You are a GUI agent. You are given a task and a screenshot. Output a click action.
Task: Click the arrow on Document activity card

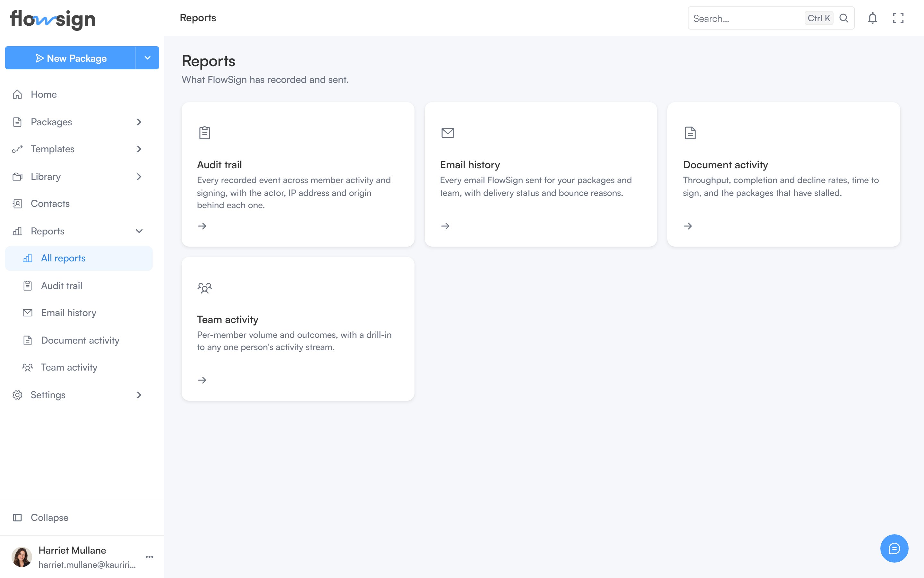[x=688, y=226]
